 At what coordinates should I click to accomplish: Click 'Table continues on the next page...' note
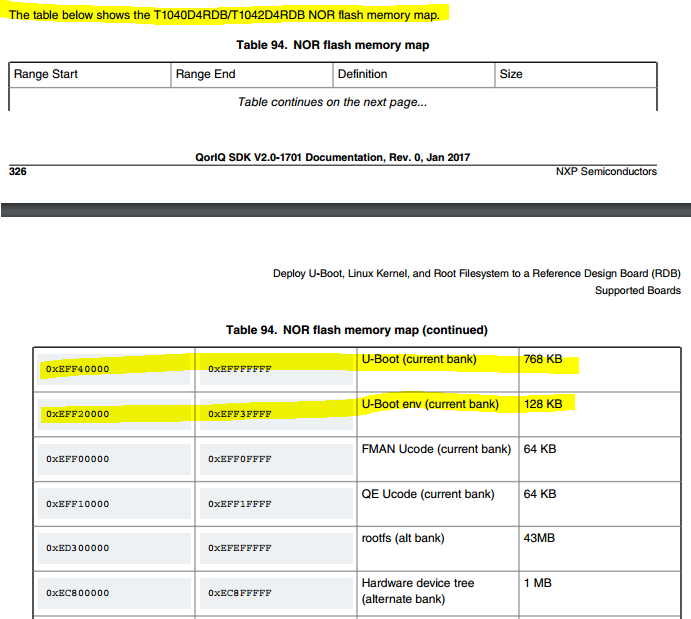pyautogui.click(x=333, y=102)
